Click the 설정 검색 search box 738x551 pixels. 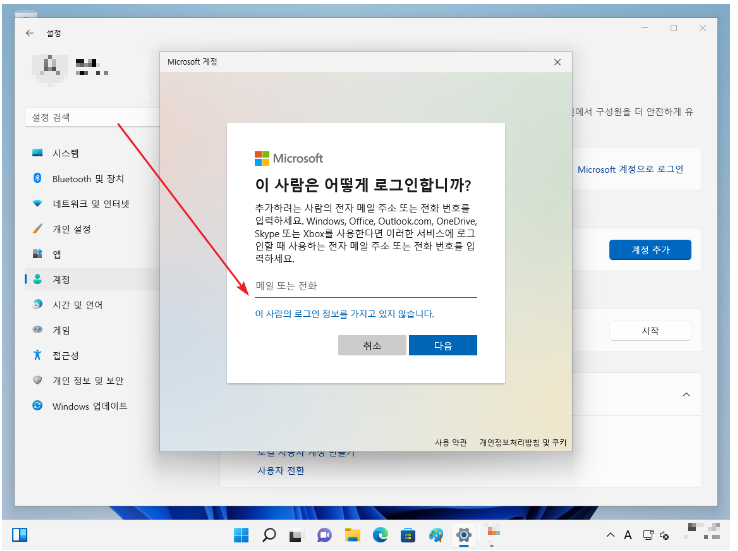pyautogui.click(x=92, y=117)
